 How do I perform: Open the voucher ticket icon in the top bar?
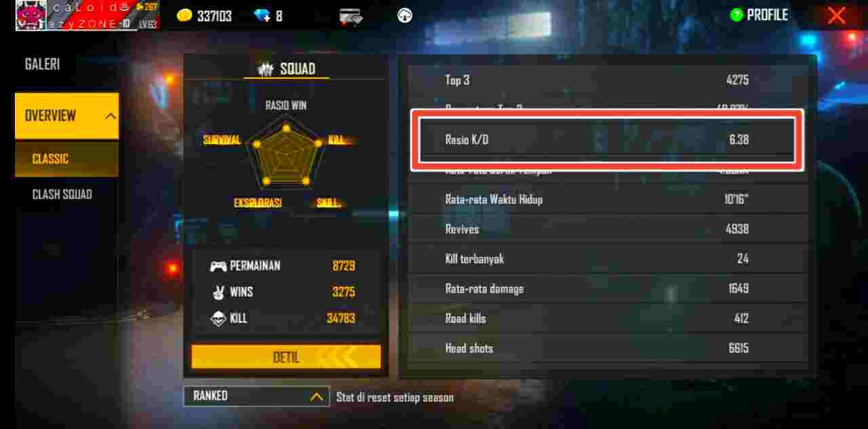click(x=351, y=15)
